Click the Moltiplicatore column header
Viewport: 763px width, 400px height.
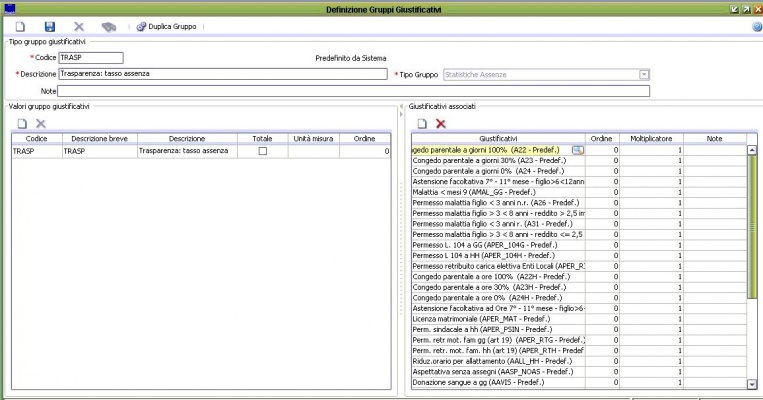652,138
